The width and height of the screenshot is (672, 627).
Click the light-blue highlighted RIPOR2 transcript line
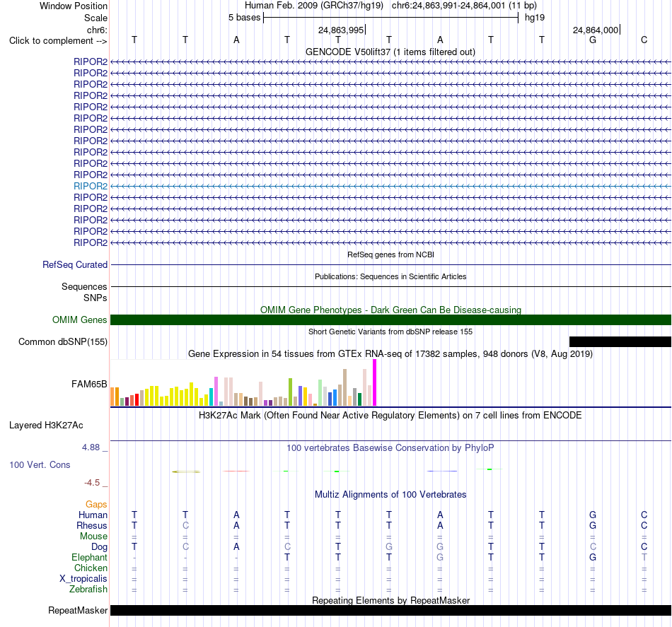[390, 187]
